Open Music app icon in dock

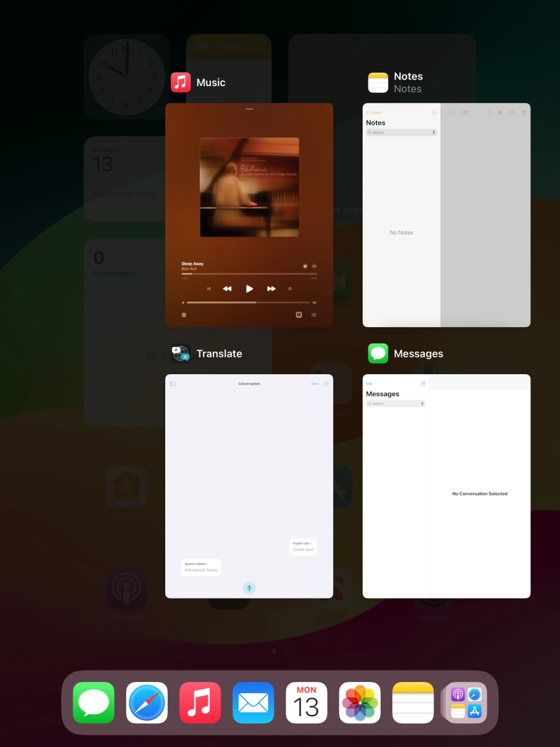coord(200,703)
